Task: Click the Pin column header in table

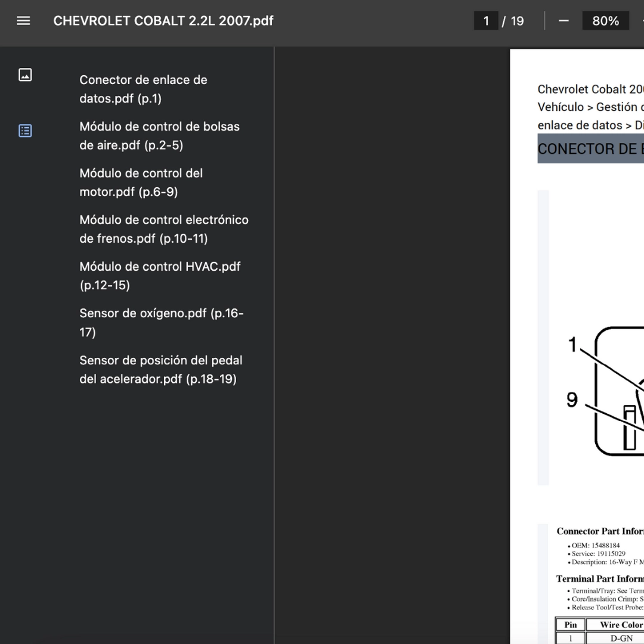Action: (x=571, y=625)
